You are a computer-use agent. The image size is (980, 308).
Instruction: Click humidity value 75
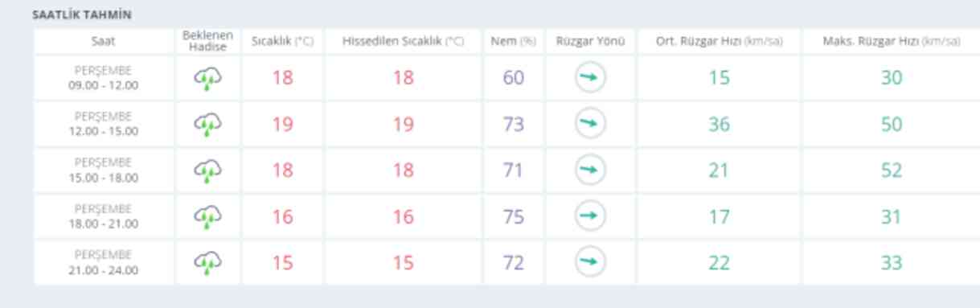coord(513,217)
